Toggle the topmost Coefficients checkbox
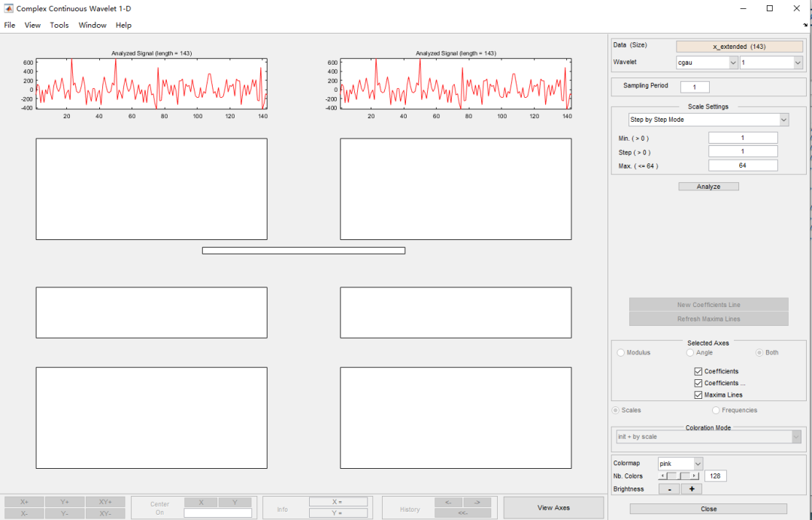Viewport: 812px width, 520px height. (x=699, y=371)
